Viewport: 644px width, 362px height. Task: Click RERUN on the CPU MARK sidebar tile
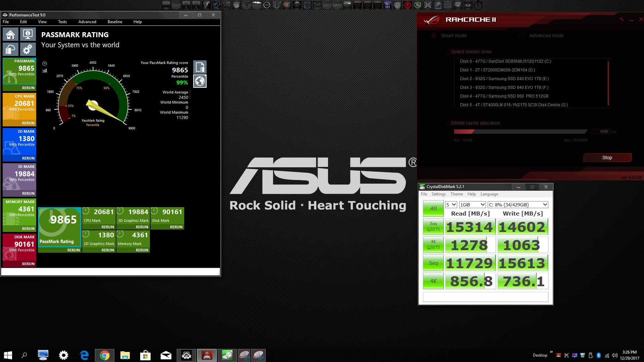click(28, 123)
